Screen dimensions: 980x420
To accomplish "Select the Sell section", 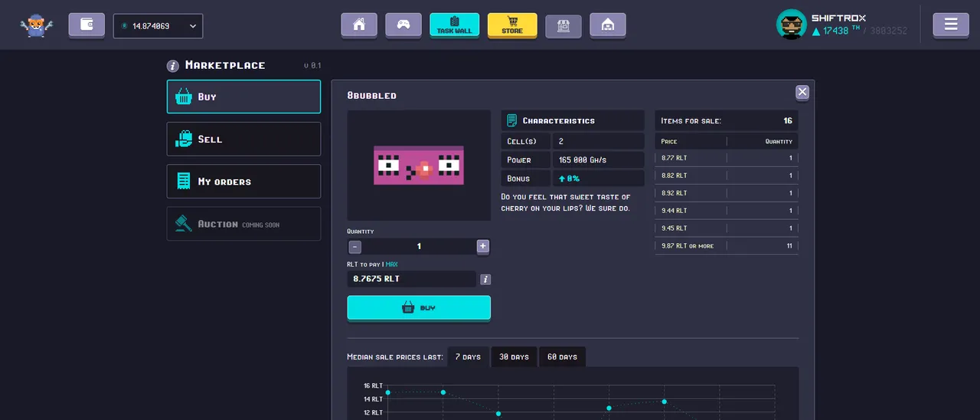I will click(243, 139).
